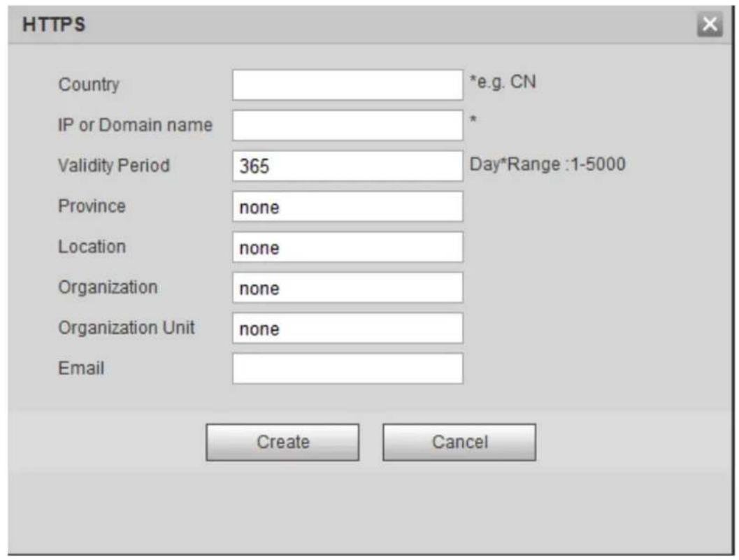Click the 'Day*Range :1-5000' hint

click(x=547, y=164)
